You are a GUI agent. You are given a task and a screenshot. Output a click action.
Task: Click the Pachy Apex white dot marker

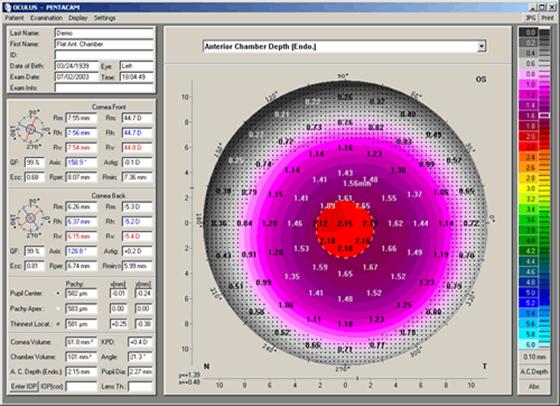click(58, 309)
